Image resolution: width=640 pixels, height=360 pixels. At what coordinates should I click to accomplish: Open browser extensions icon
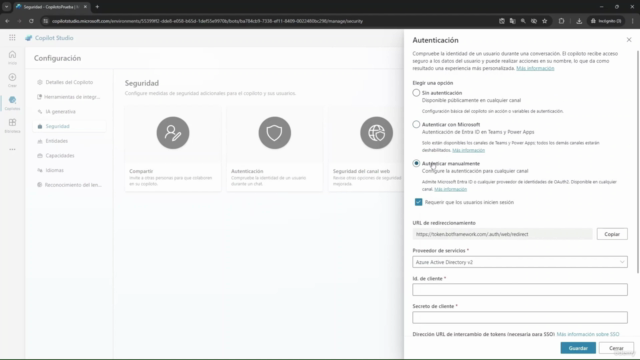(561, 21)
